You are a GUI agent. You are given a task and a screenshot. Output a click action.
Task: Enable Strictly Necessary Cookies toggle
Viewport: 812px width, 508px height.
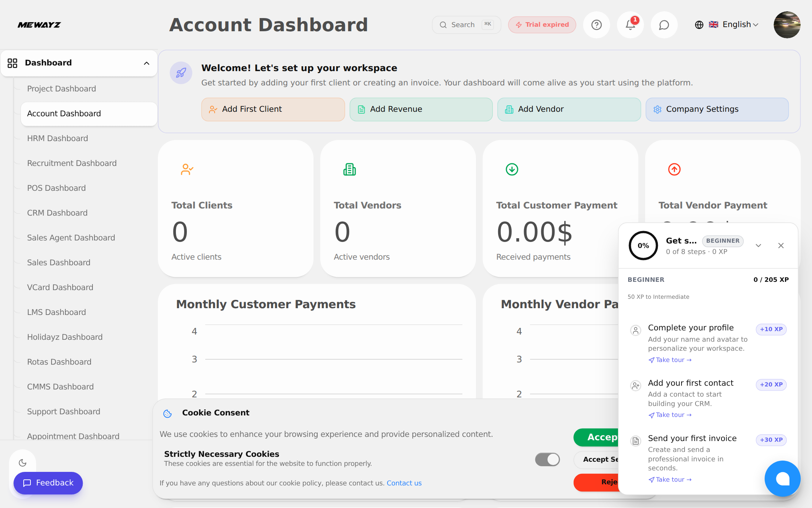click(547, 459)
